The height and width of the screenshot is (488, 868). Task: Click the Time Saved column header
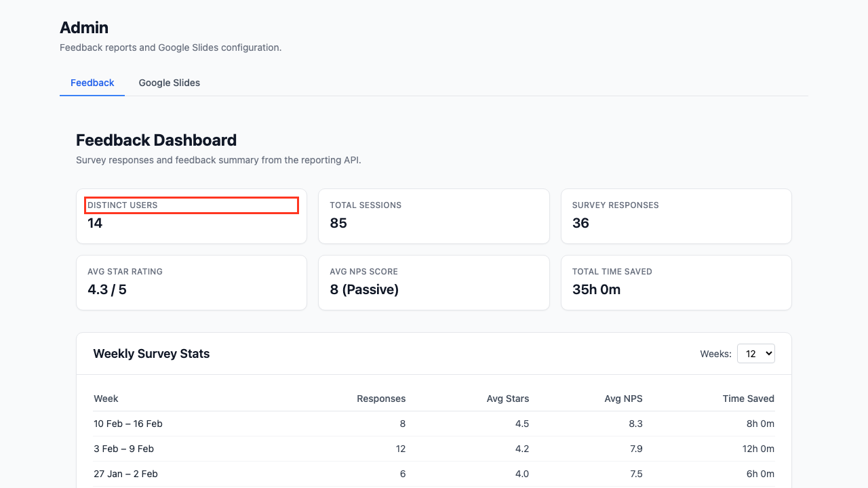tap(748, 399)
